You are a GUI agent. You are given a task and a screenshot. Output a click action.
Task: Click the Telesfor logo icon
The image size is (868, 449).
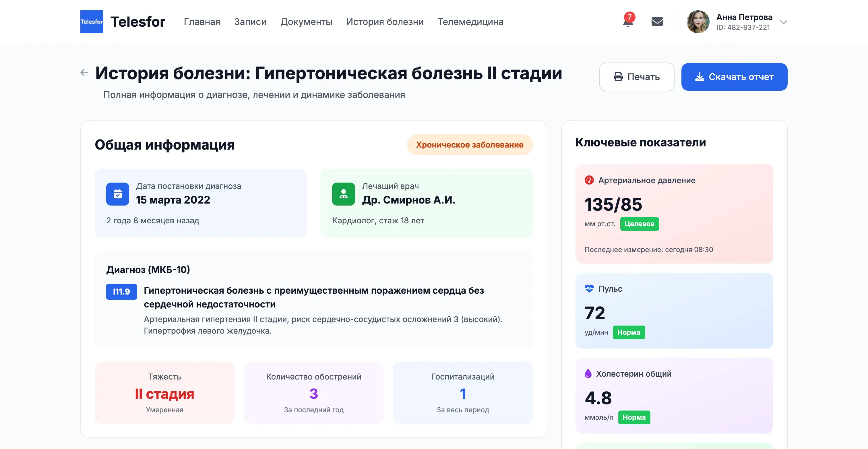[x=92, y=22]
